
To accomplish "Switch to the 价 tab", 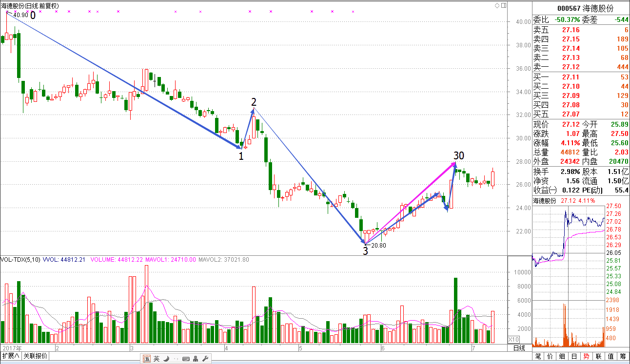I will 551,356.
